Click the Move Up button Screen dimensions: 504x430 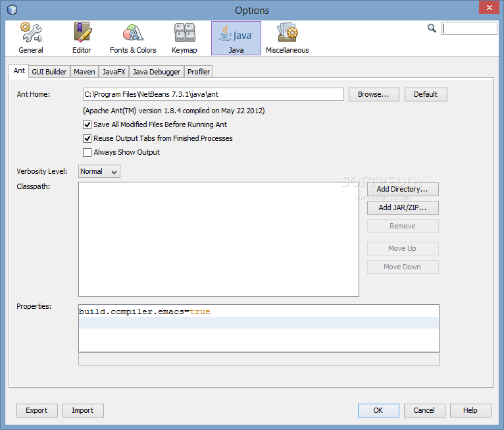point(403,249)
